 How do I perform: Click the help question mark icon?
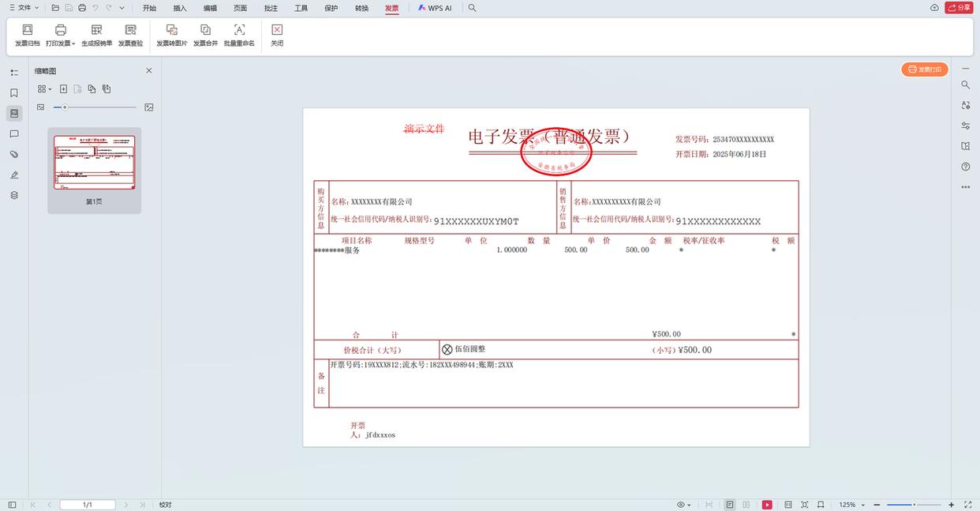(x=965, y=166)
